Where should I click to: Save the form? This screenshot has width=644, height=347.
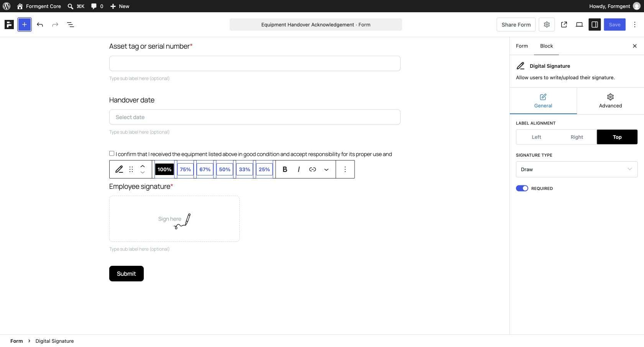point(614,25)
